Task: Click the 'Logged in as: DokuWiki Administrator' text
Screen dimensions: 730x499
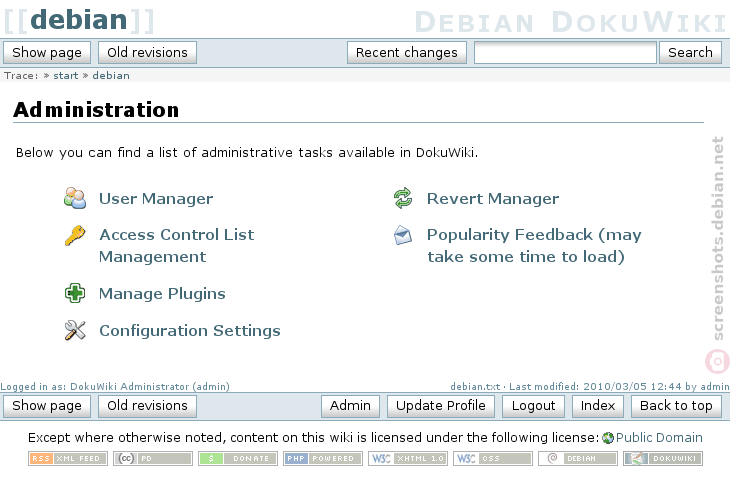Action: [x=115, y=386]
